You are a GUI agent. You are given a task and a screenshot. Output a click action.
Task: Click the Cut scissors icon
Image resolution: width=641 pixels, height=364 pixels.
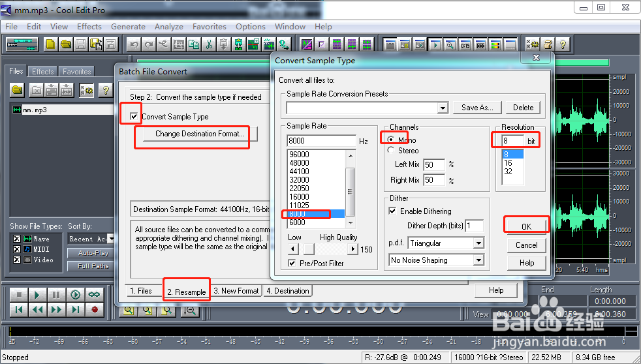(209, 44)
